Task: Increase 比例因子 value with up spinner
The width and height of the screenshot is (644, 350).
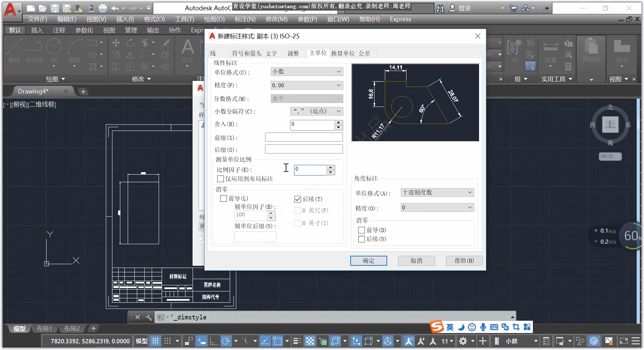Action: coord(331,168)
